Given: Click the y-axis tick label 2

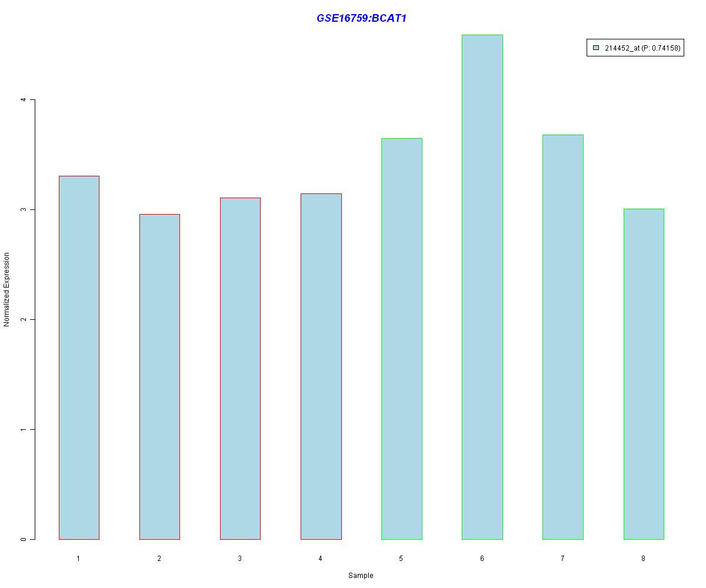Looking at the screenshot, I should pyautogui.click(x=24, y=319).
